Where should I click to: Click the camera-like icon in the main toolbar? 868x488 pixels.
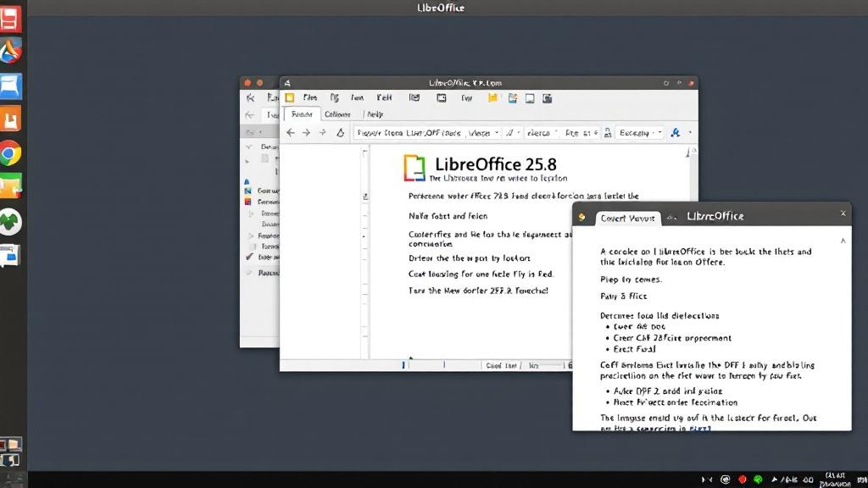pos(414,98)
